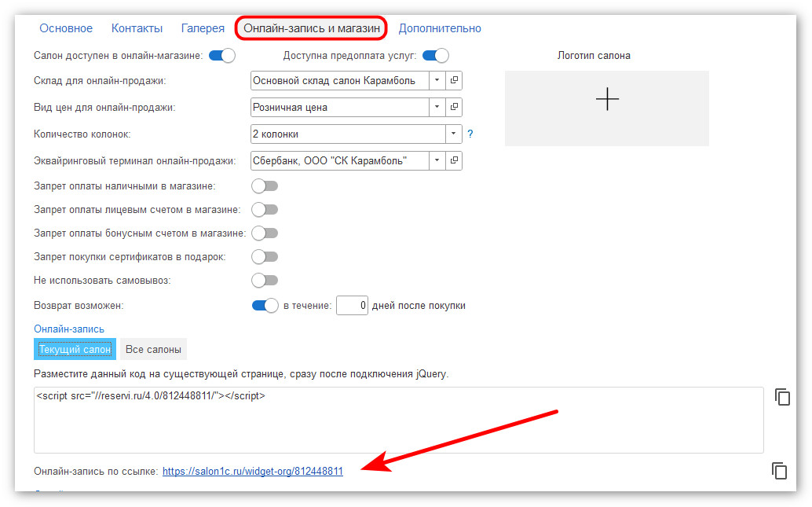812x507 pixels.
Task: Click inside the script code text area
Action: coord(399,420)
